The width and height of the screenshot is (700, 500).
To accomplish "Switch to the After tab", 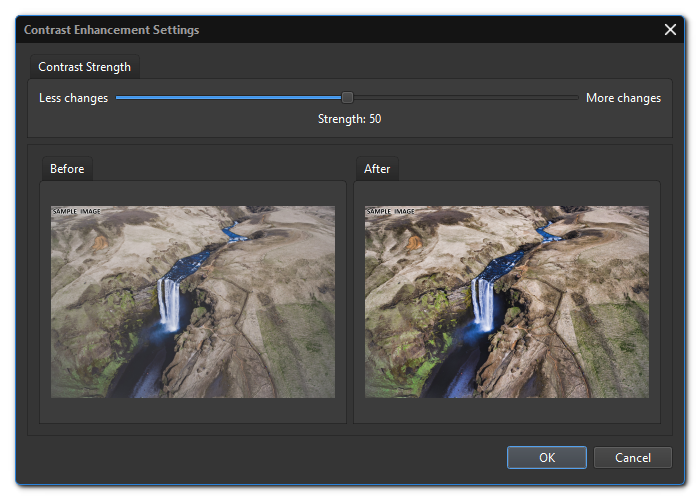I will [377, 169].
